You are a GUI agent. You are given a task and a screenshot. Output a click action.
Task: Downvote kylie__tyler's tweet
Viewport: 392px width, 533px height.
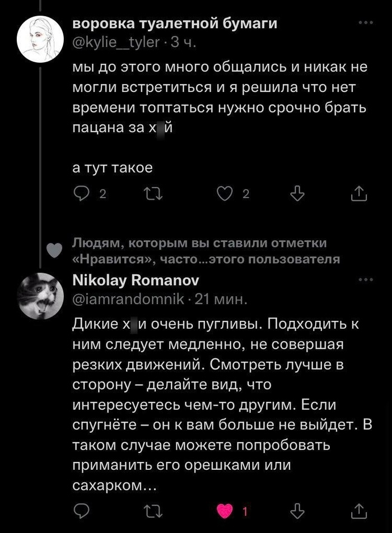(298, 194)
